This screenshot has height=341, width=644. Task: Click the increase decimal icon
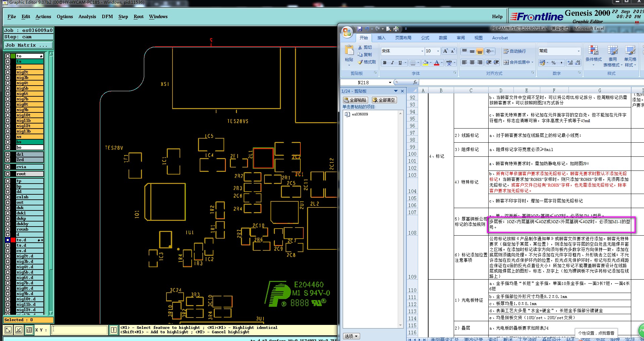[570, 62]
